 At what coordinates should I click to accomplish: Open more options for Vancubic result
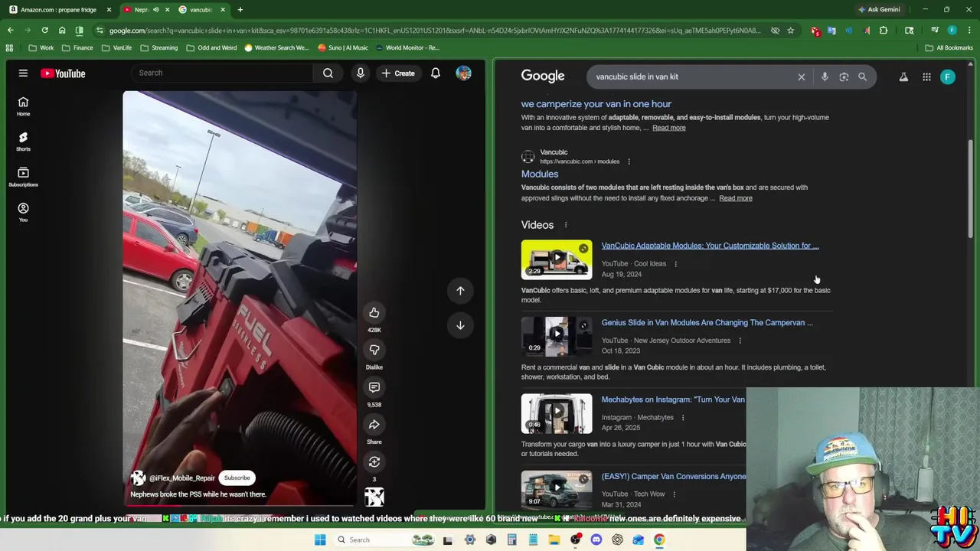pos(629,161)
